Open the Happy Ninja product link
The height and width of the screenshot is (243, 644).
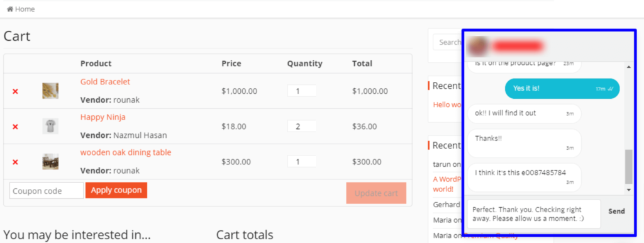pyautogui.click(x=103, y=116)
